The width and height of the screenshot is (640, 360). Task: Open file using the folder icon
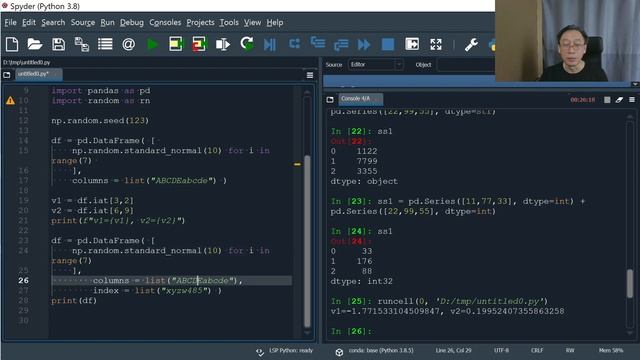[35, 44]
